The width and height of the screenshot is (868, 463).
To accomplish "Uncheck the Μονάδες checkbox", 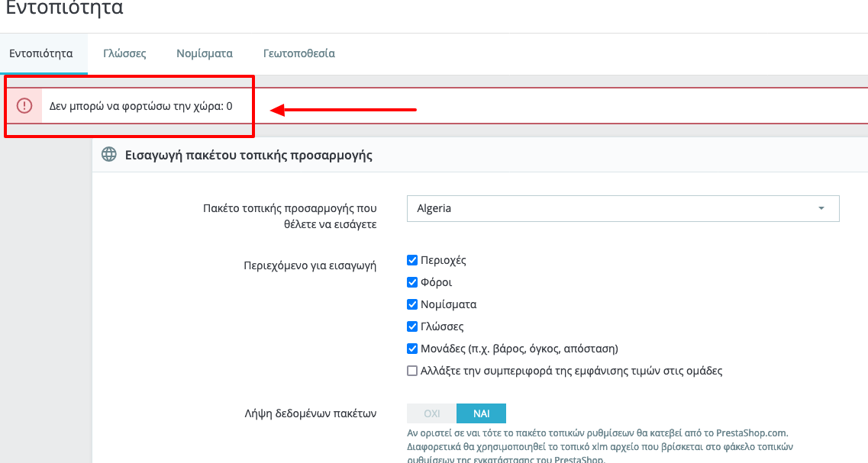I will click(411, 349).
